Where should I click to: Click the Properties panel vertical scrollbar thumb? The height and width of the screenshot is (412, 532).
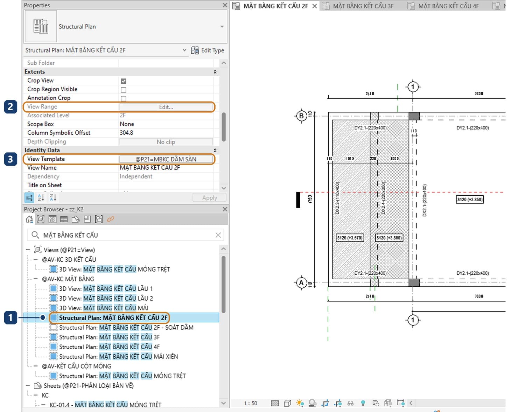(x=224, y=127)
